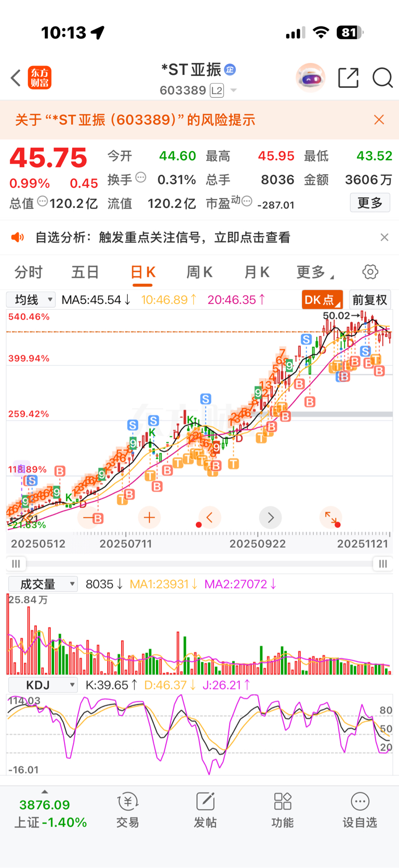Tap the chart zoom out minus button
The width and height of the screenshot is (399, 868).
(88, 518)
